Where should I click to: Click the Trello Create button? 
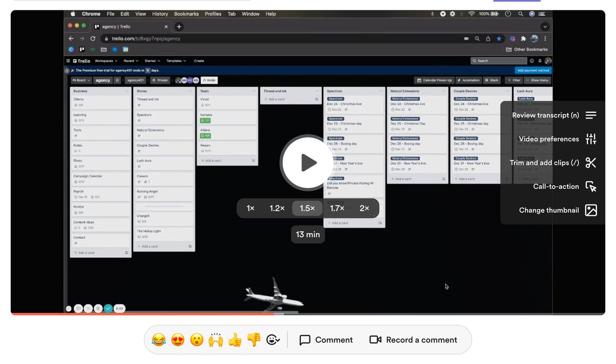click(x=199, y=60)
